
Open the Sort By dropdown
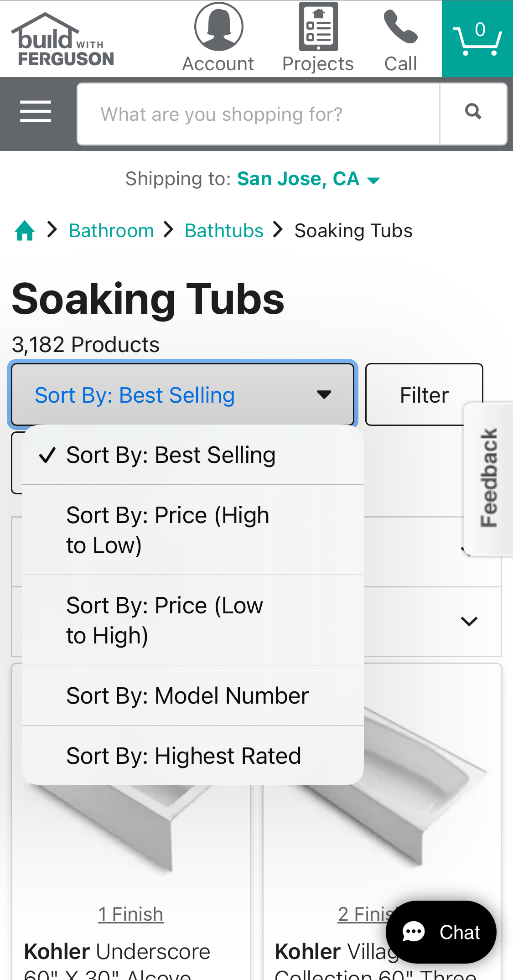tap(182, 394)
